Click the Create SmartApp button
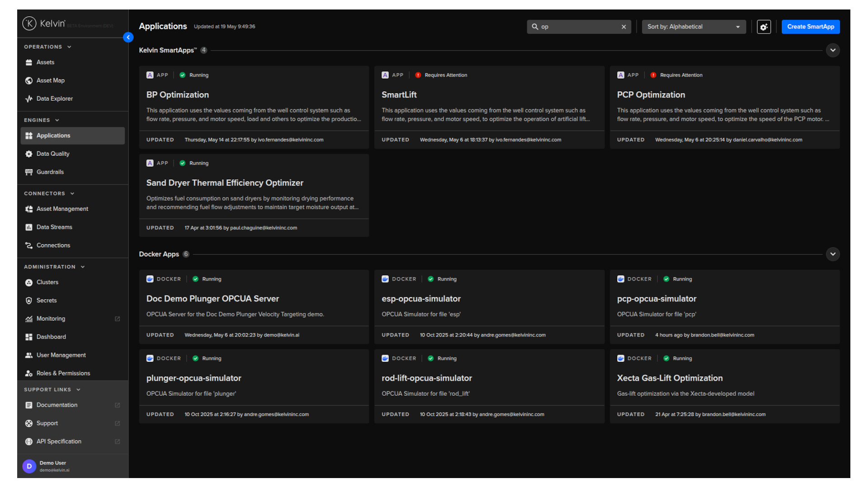Image resolution: width=868 pixels, height=488 pixels. (x=811, y=27)
